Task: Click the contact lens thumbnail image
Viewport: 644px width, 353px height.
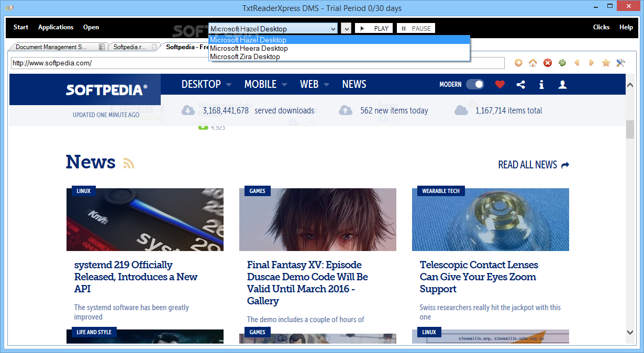Action: point(491,220)
